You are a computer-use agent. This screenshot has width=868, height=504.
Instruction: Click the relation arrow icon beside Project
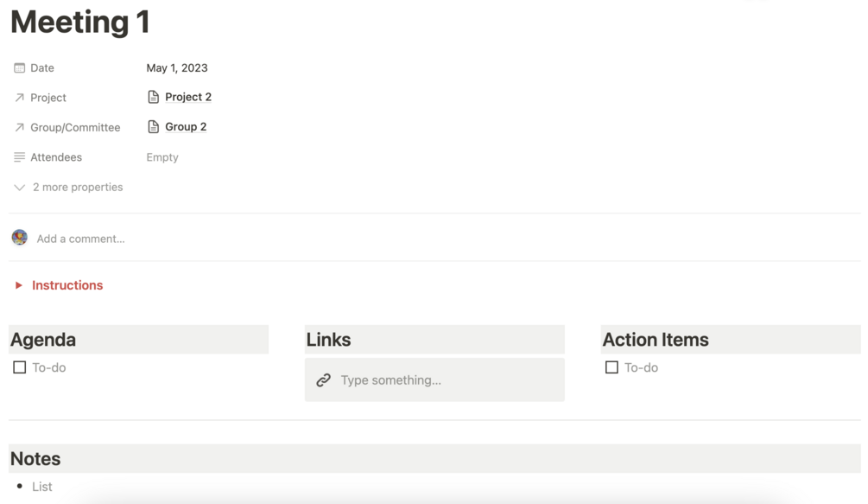(x=19, y=98)
